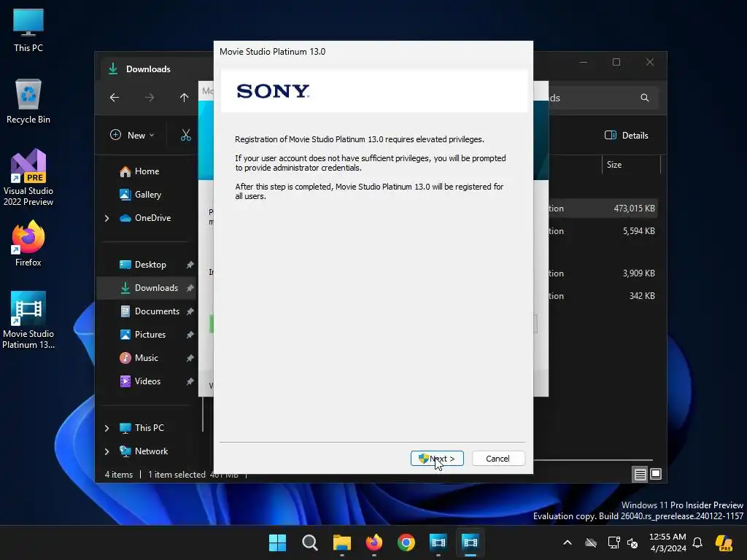Viewport: 747px width, 560px height.
Task: Select the 3,909 KB file row
Action: click(603, 273)
